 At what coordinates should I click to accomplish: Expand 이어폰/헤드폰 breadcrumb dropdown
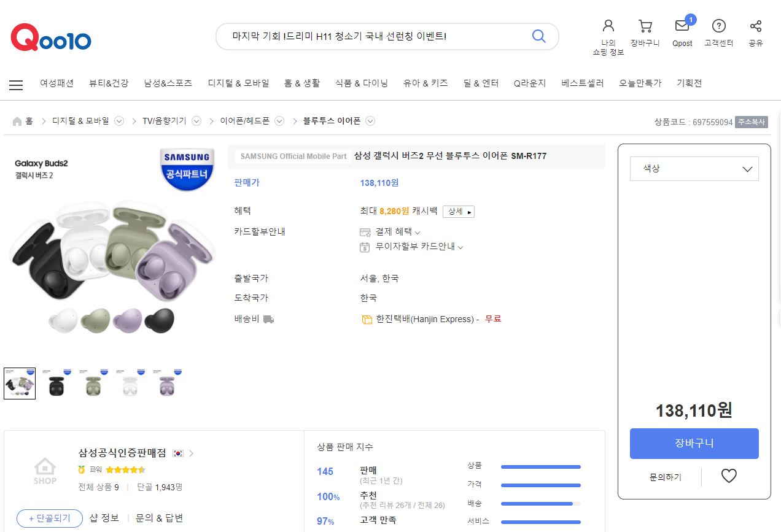(x=279, y=121)
